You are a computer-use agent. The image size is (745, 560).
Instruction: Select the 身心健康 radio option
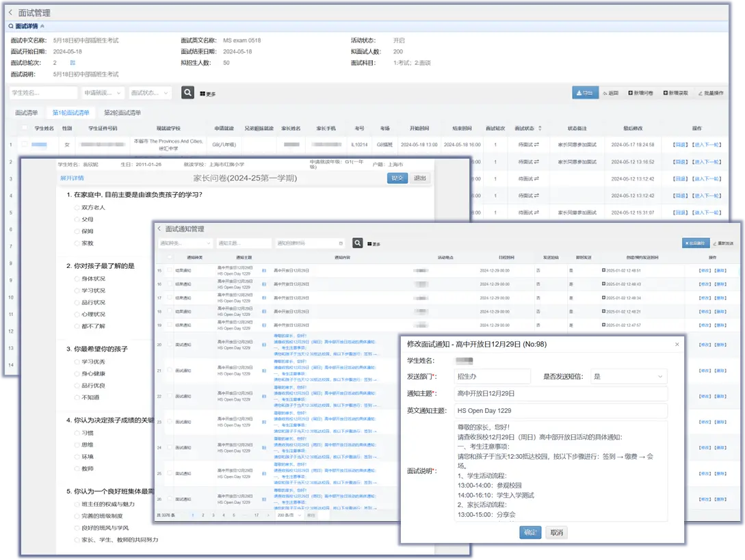coord(77,373)
